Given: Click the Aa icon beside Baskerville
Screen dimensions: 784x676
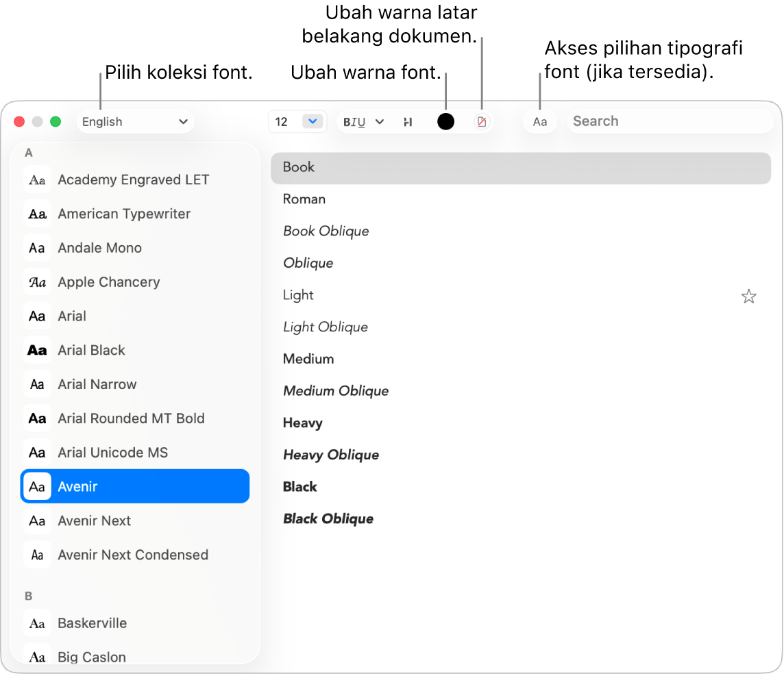Looking at the screenshot, I should pyautogui.click(x=37, y=623).
